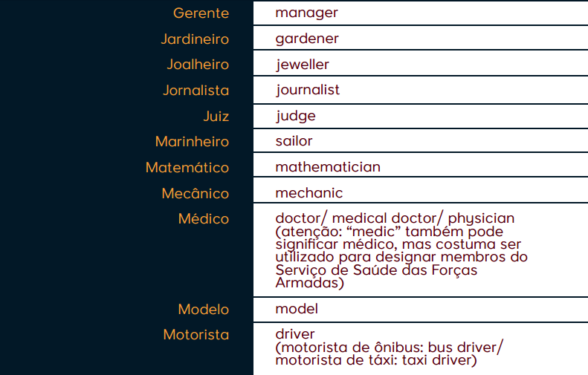Click the "Mecânico" label
588x375 pixels.
[196, 194]
